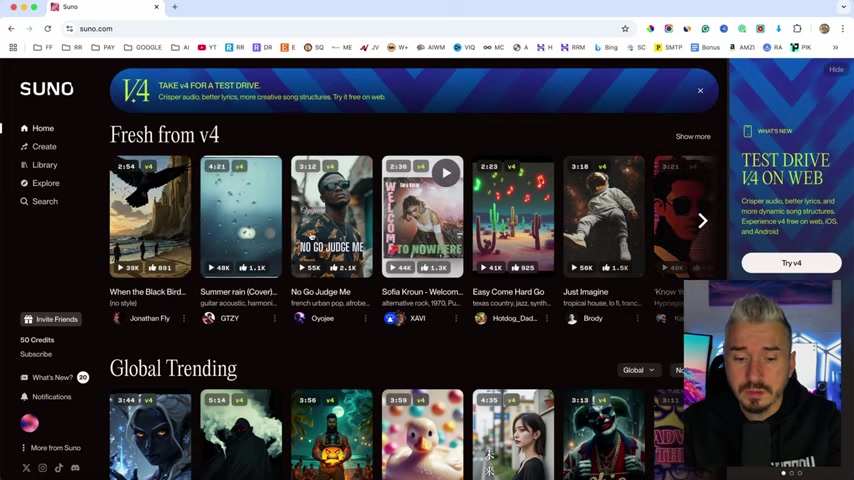
Task: Open the GOOGLE bookmarks folder
Action: click(143, 48)
